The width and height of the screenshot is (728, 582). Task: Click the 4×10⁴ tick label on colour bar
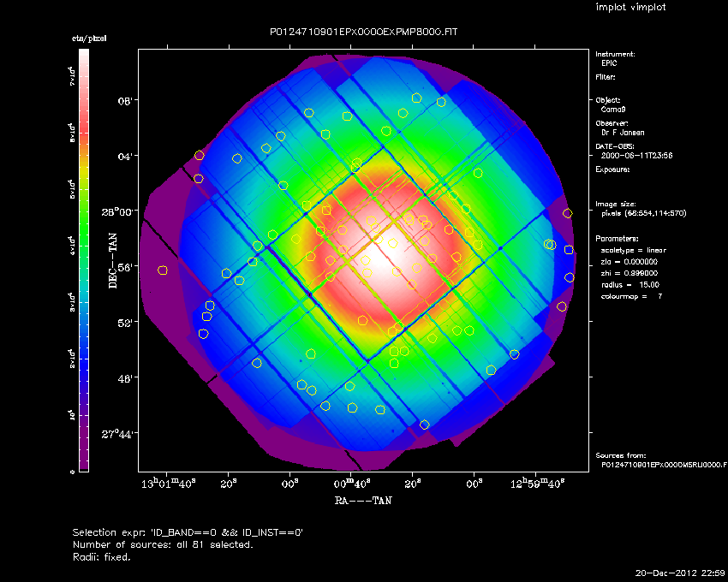71,246
